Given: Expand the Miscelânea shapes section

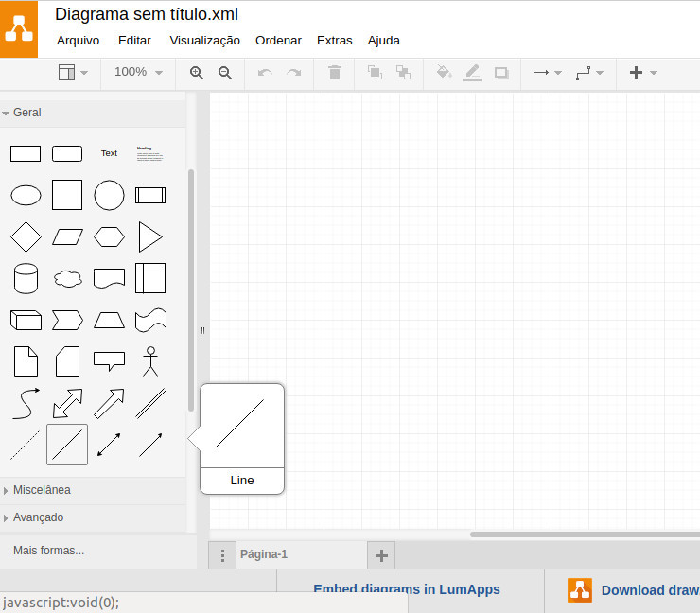Looking at the screenshot, I should [x=41, y=490].
